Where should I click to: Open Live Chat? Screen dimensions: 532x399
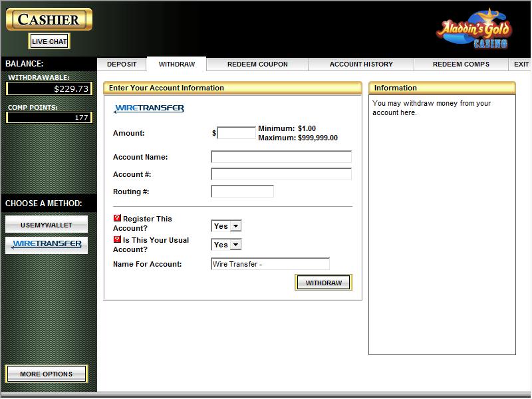49,41
